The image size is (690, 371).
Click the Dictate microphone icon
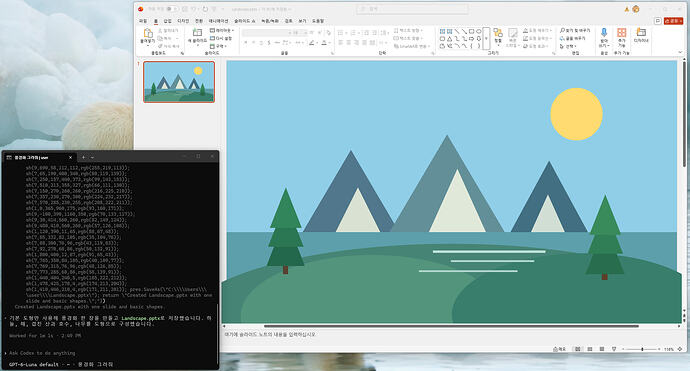pos(604,32)
